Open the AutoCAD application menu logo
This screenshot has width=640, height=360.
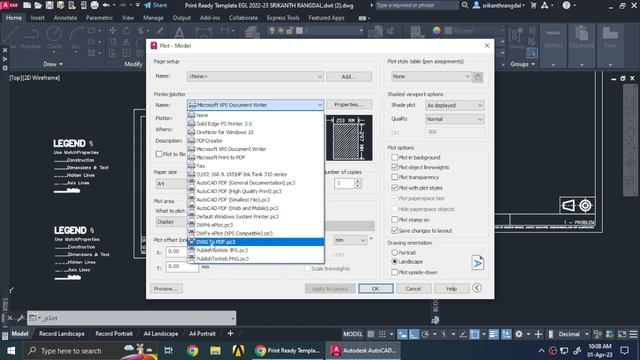coord(9,5)
